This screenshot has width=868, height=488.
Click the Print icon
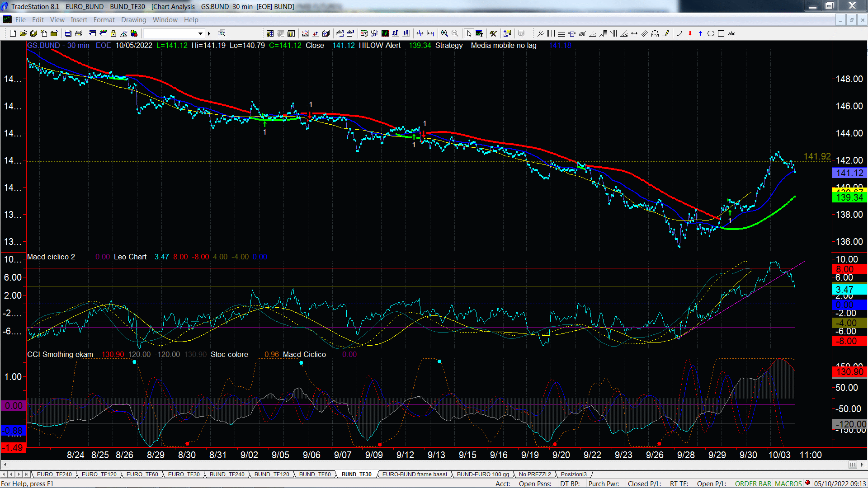(79, 33)
